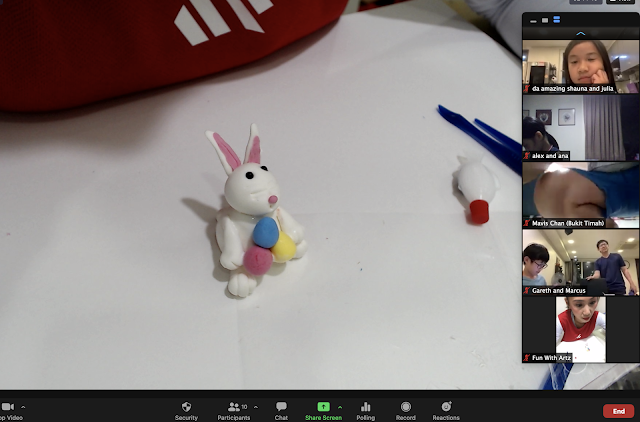This screenshot has height=422, width=640.
Task: Click muted mic icon beside Gareth and Marcus
Action: (527, 291)
